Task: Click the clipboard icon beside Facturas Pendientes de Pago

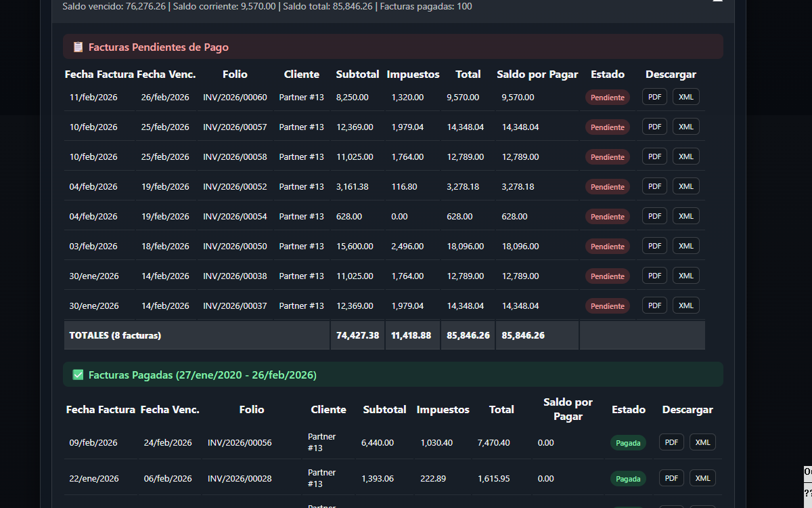Action: point(78,47)
